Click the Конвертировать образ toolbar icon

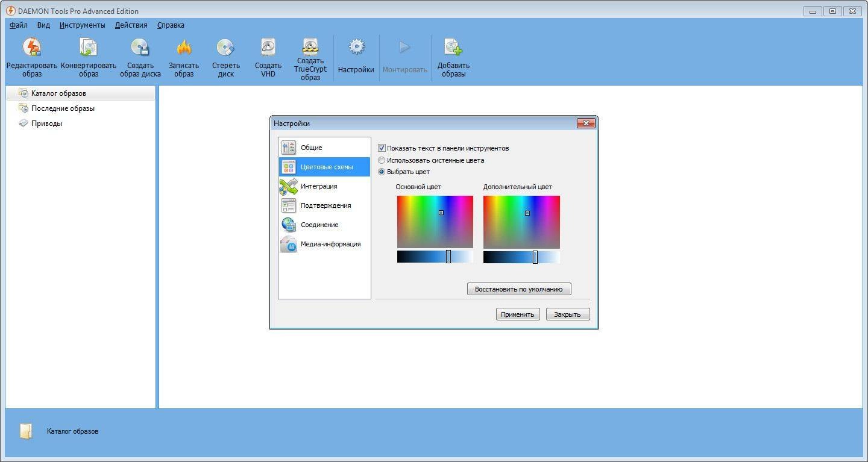[x=88, y=47]
